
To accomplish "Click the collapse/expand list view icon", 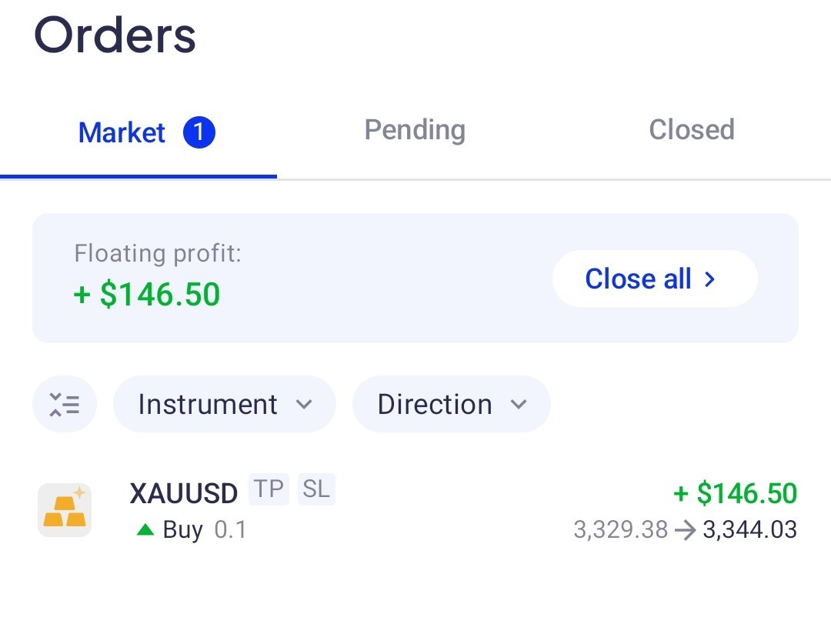I will 64,405.
